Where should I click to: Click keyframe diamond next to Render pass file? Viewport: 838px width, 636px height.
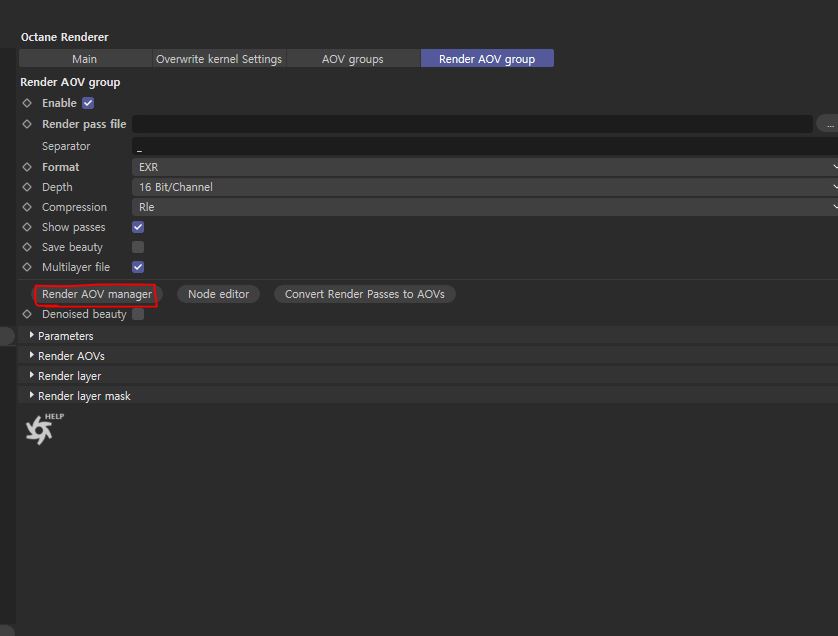[x=27, y=124]
